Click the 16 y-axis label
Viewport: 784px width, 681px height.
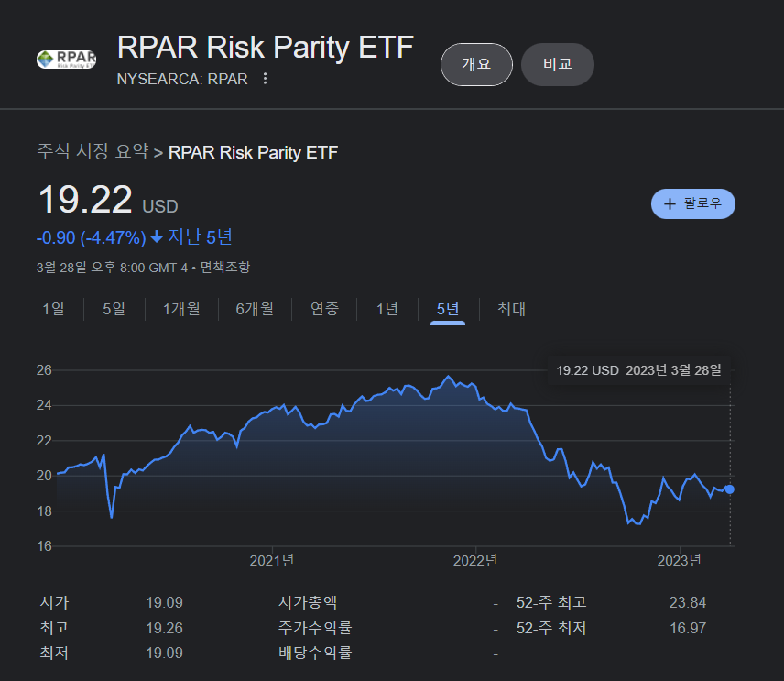point(44,546)
